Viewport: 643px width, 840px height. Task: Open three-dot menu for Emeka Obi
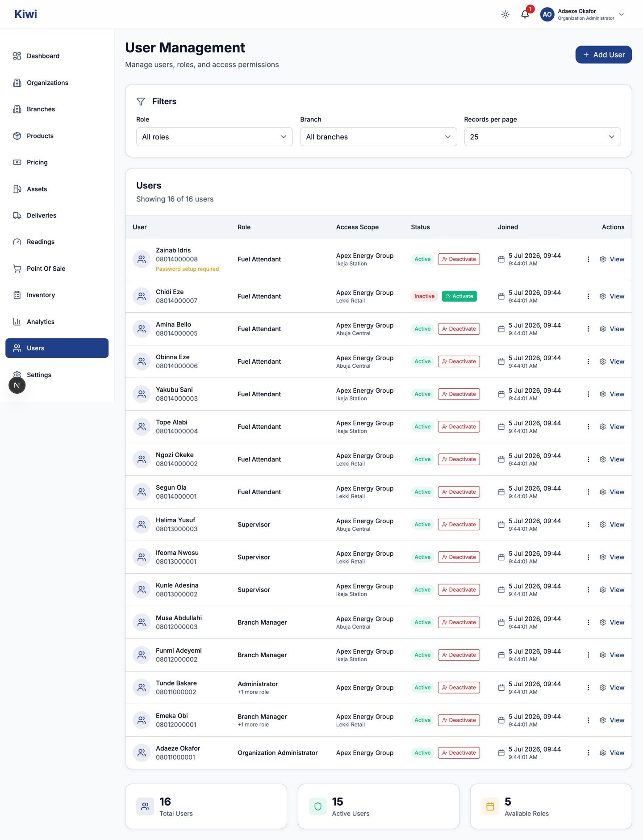[x=588, y=720]
